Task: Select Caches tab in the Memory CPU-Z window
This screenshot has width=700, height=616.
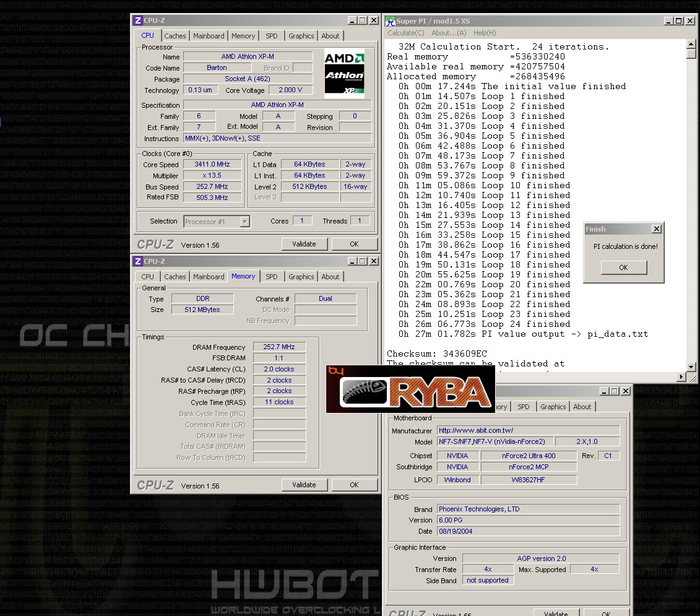Action: 175,277
